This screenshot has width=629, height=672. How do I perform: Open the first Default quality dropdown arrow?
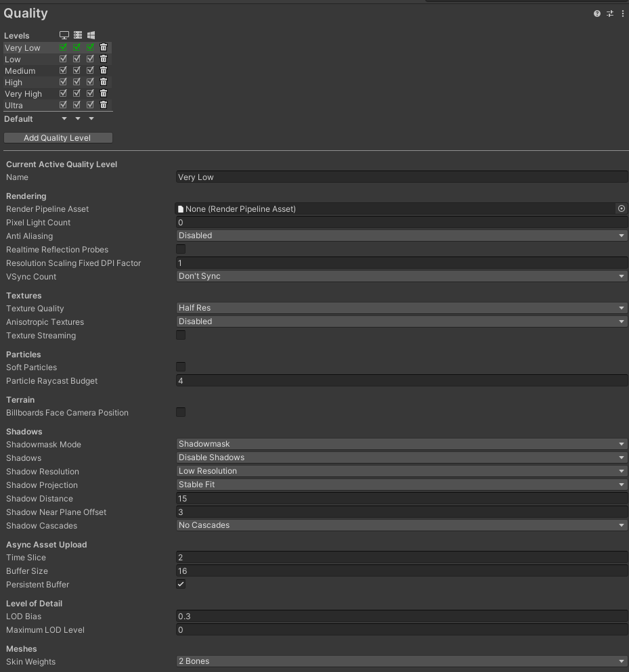coord(64,118)
